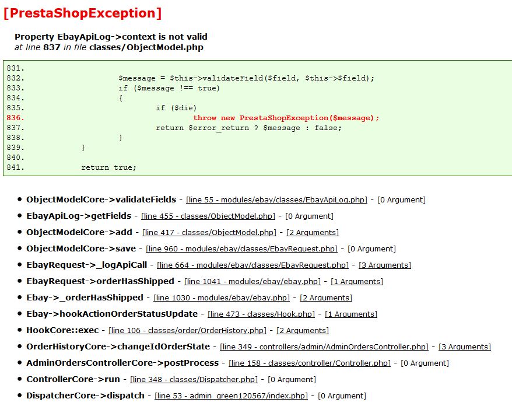
Task: Open link line 664 EbayRequest.php
Action: click(x=253, y=265)
